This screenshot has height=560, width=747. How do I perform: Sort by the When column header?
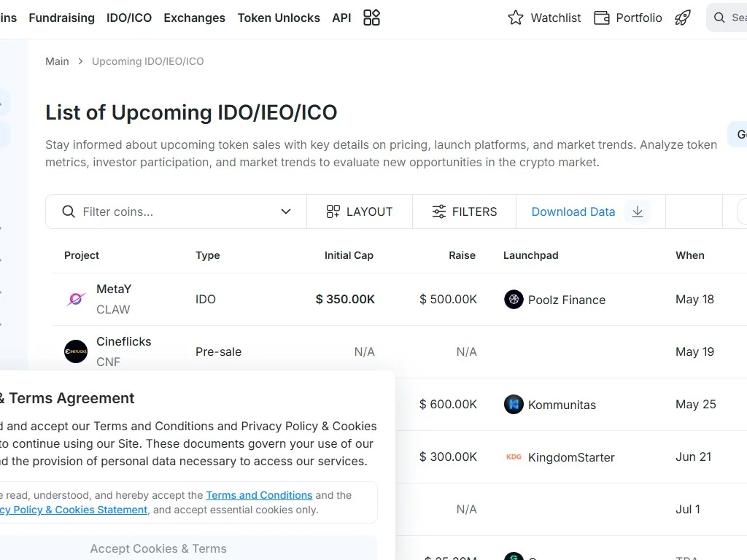(x=690, y=255)
